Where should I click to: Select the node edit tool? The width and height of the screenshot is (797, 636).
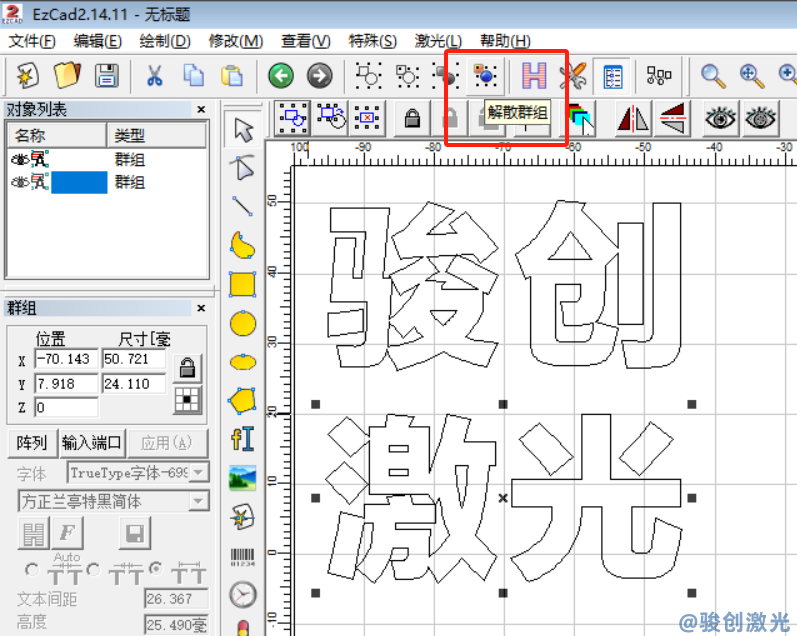(242, 168)
